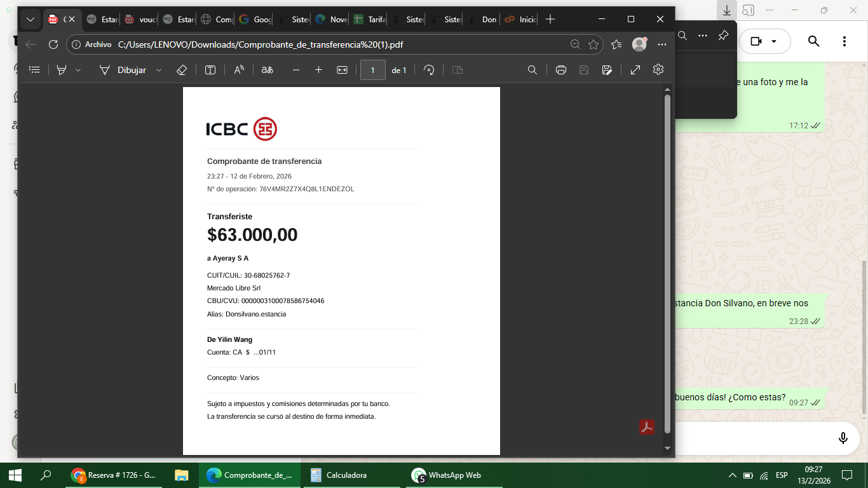The height and width of the screenshot is (488, 868).
Task: Open PDF viewer settings gear
Action: (658, 70)
